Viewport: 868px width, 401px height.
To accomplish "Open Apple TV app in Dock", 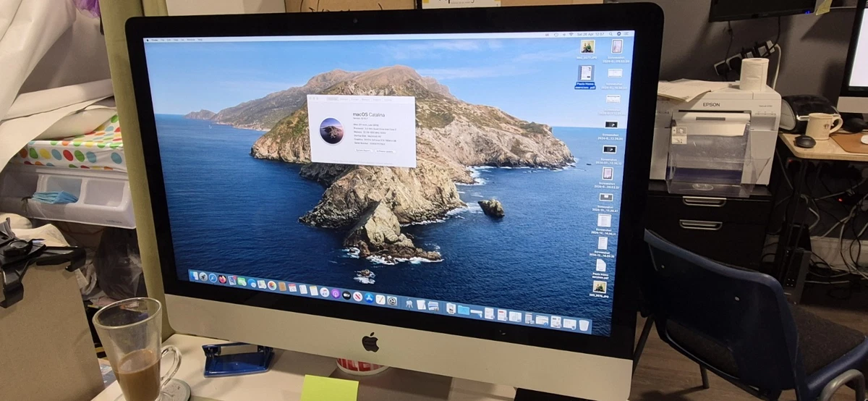I will 346,295.
